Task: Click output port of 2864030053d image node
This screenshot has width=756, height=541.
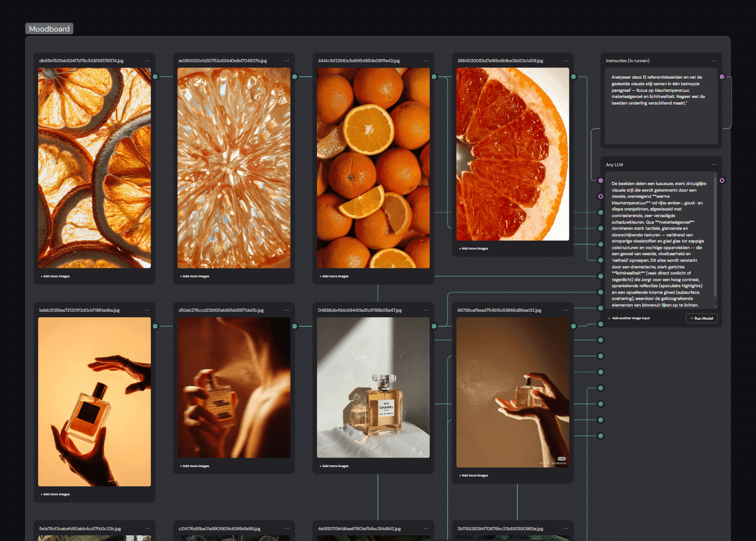Action: (574, 77)
